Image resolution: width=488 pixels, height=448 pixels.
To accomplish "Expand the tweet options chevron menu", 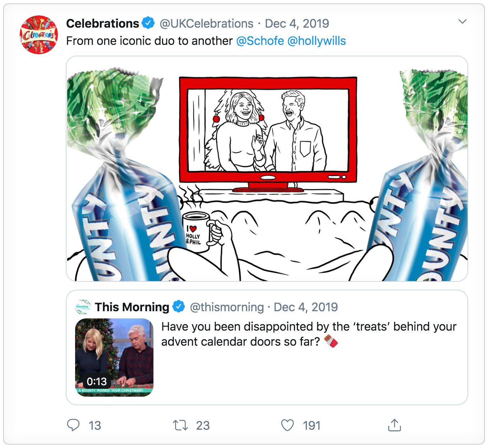I will 462,22.
